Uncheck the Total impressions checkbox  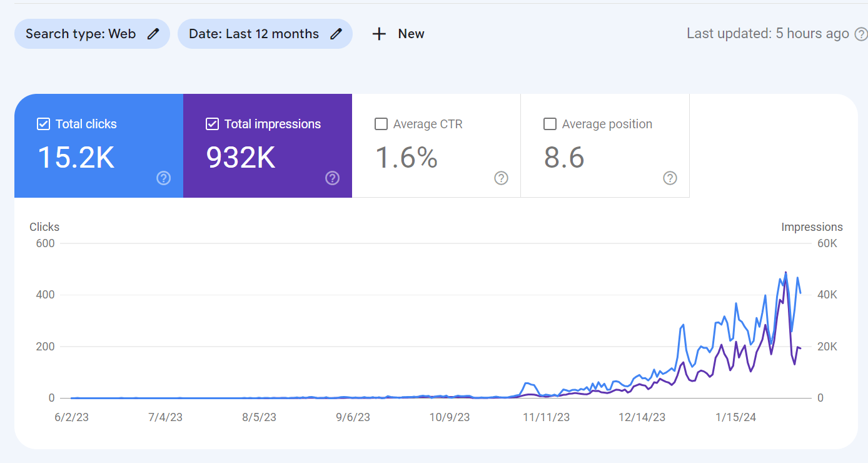coord(212,124)
